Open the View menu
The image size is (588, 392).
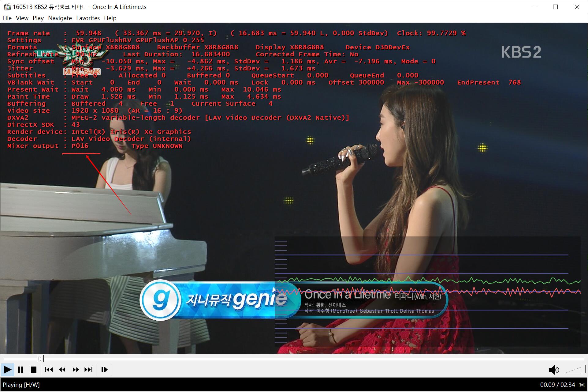pyautogui.click(x=22, y=18)
